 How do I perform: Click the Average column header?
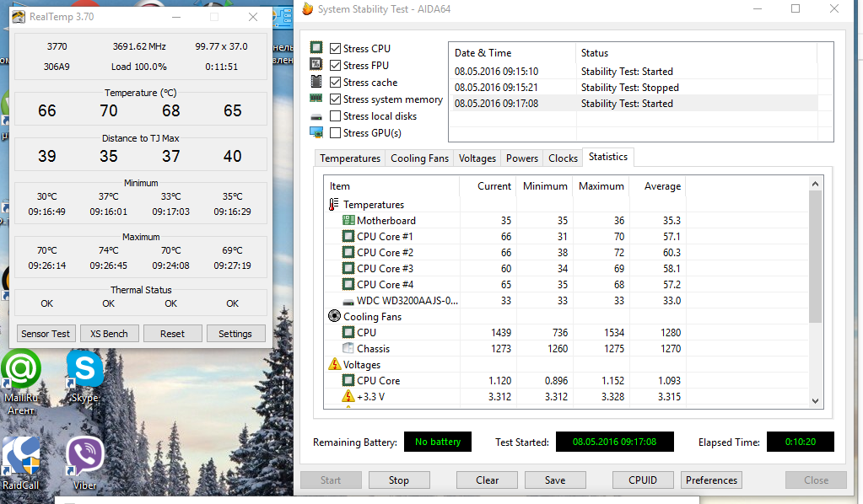[657, 186]
